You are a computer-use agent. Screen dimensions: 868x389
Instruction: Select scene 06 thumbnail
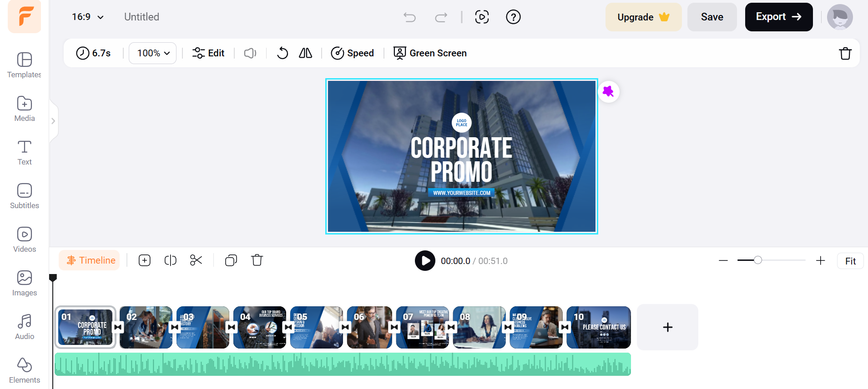[x=369, y=327]
